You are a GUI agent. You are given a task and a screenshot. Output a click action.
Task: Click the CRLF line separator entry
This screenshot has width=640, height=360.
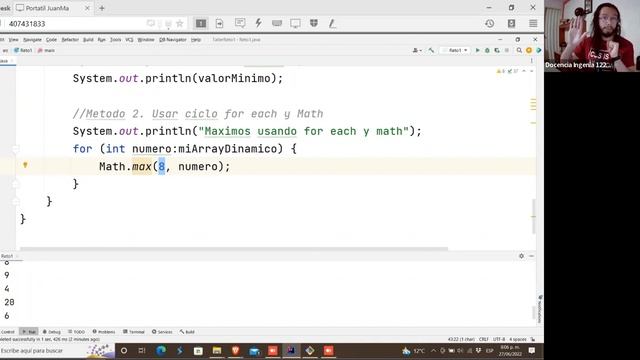(x=484, y=339)
